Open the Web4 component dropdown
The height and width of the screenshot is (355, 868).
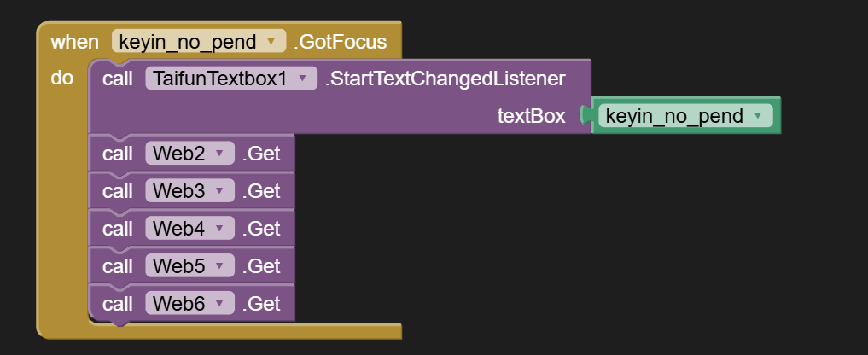(x=219, y=229)
